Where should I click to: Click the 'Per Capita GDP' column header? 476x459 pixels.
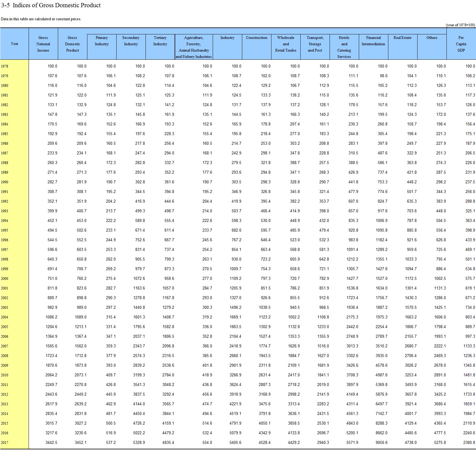click(461, 44)
